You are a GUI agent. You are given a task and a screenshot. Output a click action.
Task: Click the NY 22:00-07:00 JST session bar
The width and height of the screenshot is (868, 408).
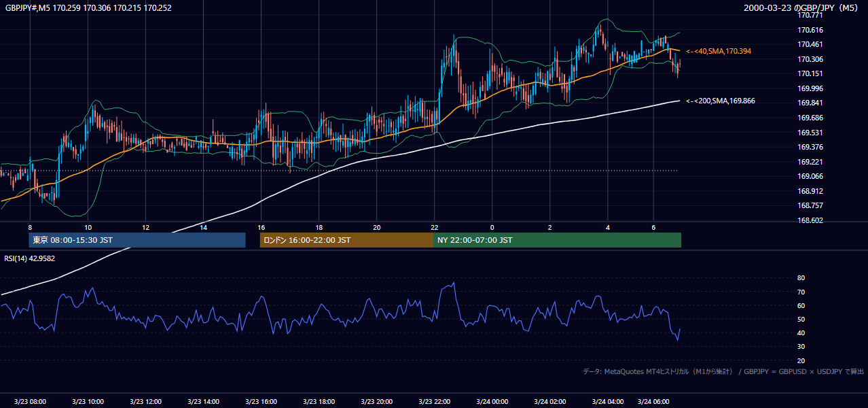click(x=557, y=240)
